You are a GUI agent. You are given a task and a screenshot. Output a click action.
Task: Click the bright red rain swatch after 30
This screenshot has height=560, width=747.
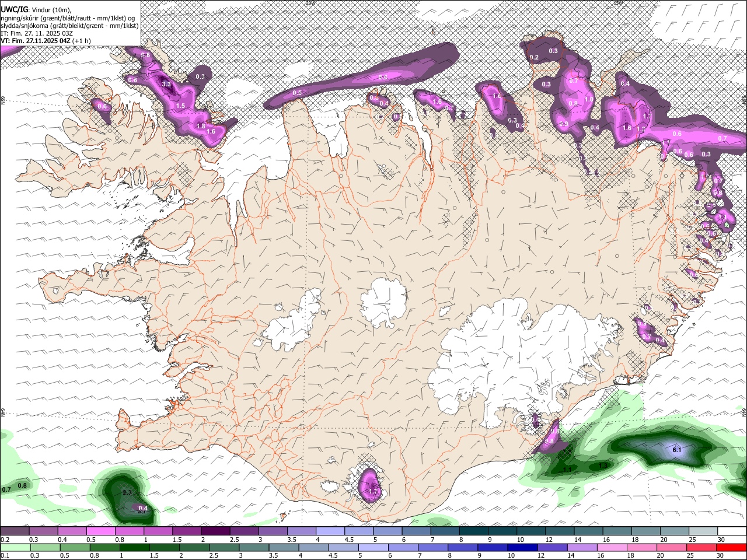tap(731, 547)
